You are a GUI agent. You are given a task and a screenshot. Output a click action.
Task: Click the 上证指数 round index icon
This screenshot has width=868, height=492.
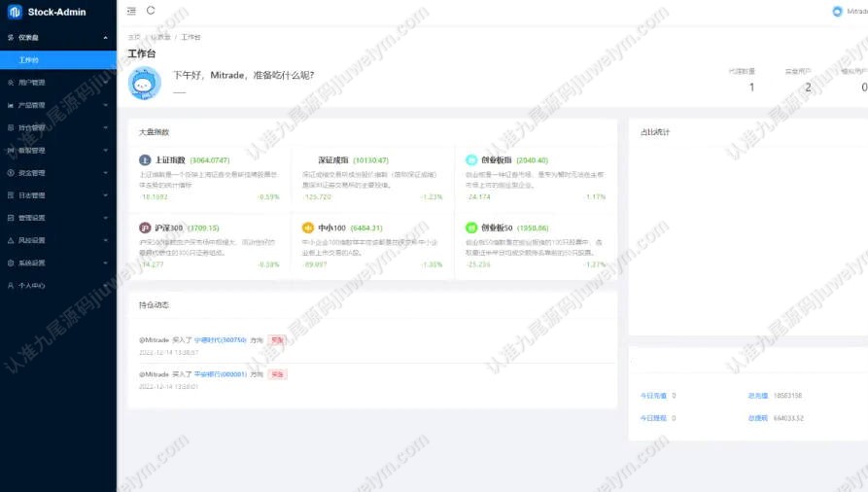145,160
